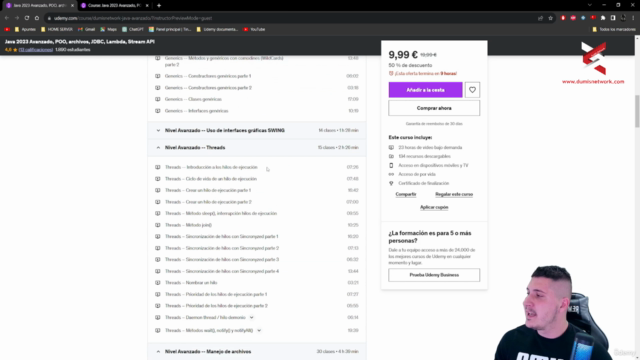
Task: Reload the current page
Action: (x=27, y=18)
